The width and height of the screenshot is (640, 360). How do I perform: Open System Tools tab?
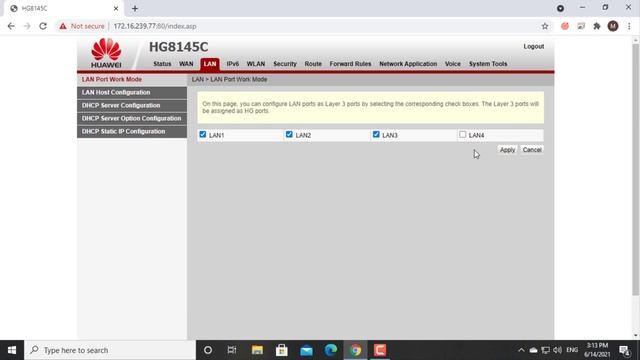point(488,64)
